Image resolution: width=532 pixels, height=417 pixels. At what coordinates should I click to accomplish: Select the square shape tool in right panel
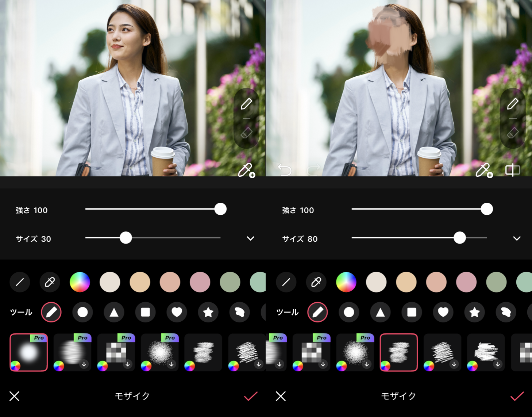(x=412, y=312)
